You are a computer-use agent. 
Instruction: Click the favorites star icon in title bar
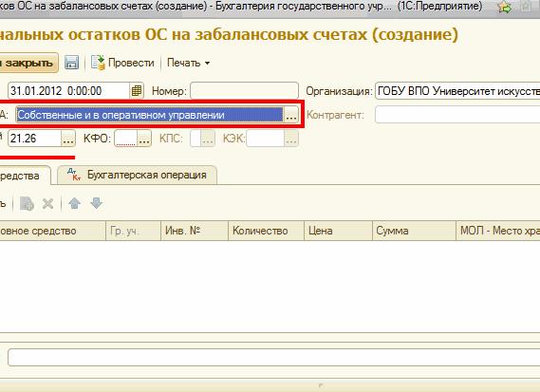tap(505, 7)
